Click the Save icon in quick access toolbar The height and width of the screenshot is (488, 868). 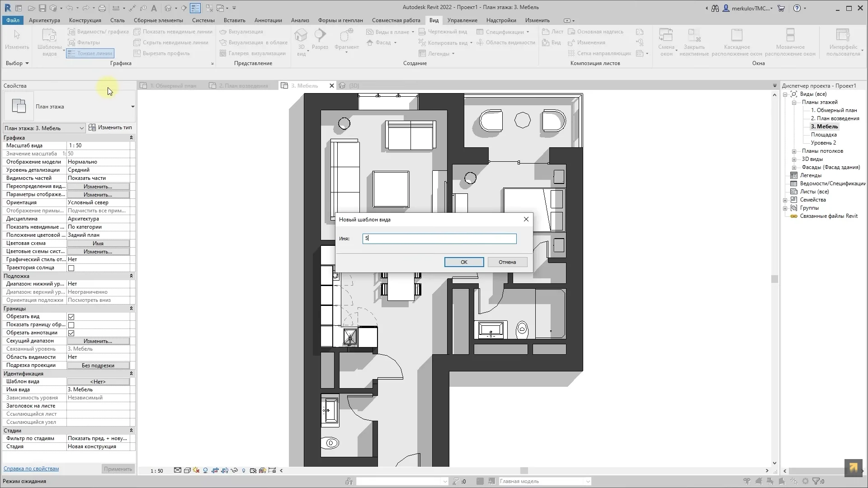click(42, 8)
